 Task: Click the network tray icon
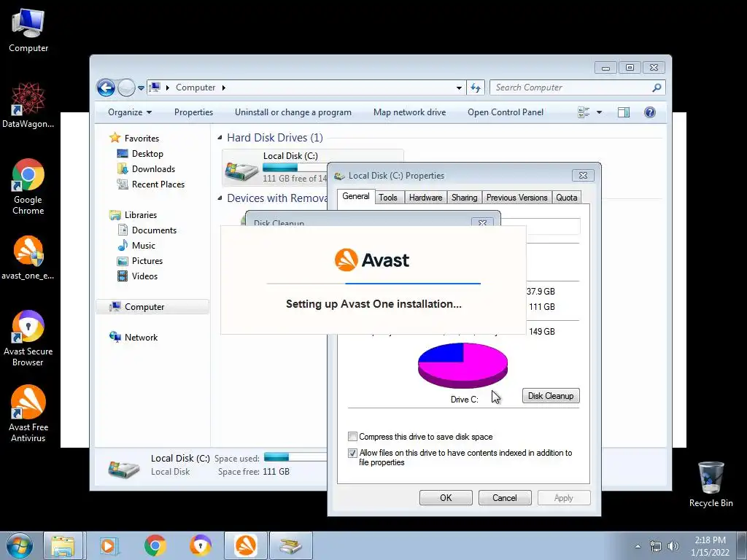coord(656,546)
